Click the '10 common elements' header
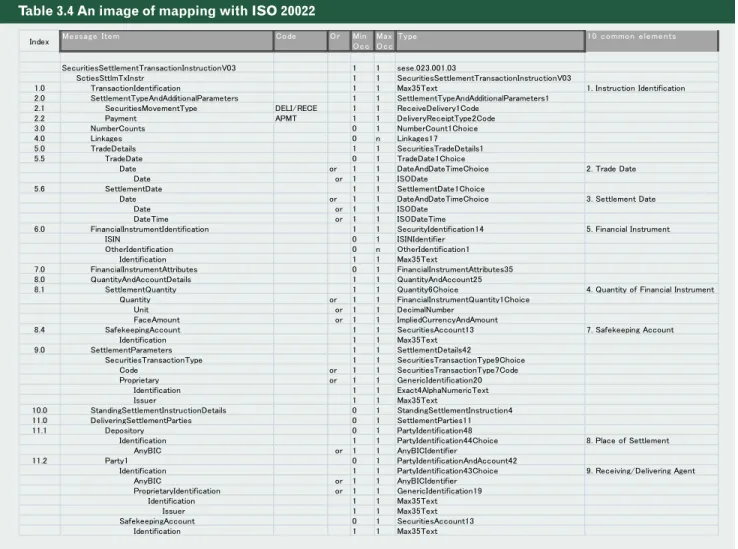This screenshot has height=549, width=738. [x=652, y=41]
